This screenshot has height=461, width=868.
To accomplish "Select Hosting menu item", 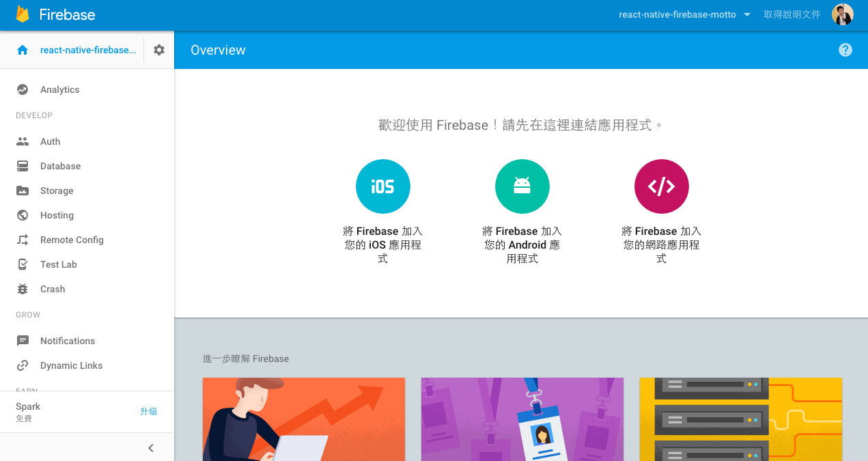I will pos(57,215).
